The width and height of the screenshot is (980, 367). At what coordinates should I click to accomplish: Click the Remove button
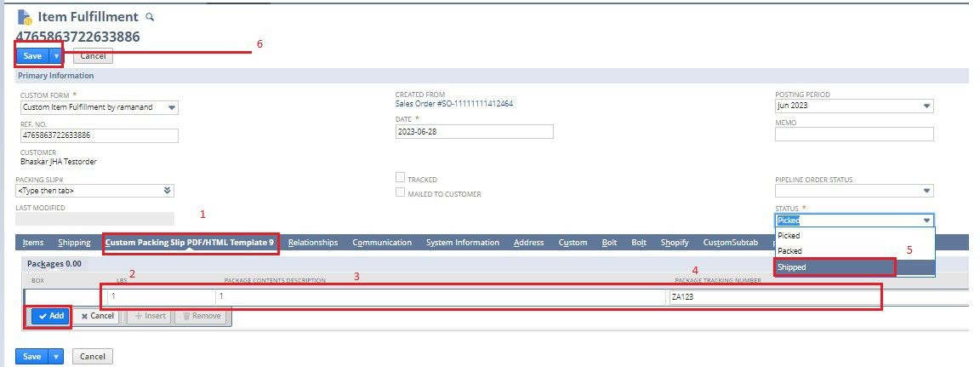click(202, 317)
